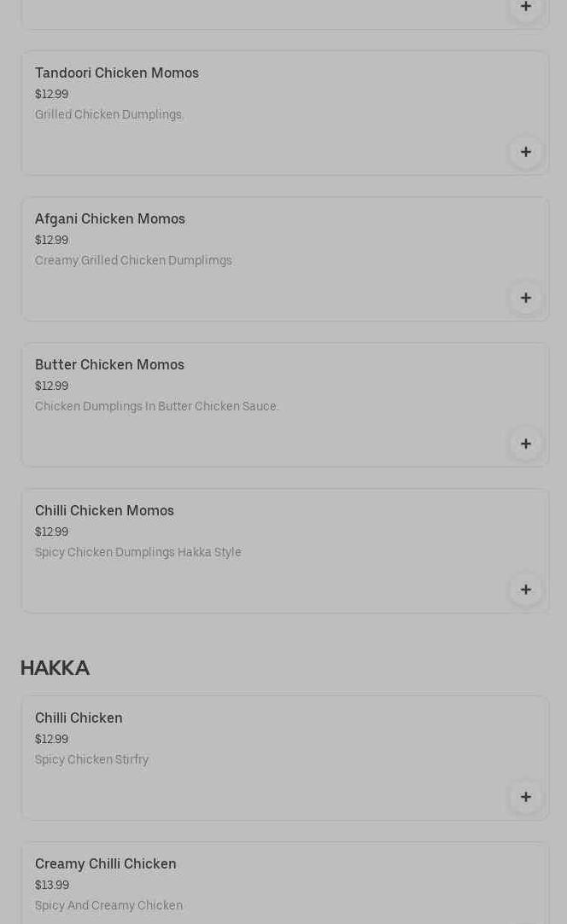This screenshot has width=567, height=924.
Task: Click Chicken Dumplings In Butter Chicken Sauce text
Action: click(157, 407)
